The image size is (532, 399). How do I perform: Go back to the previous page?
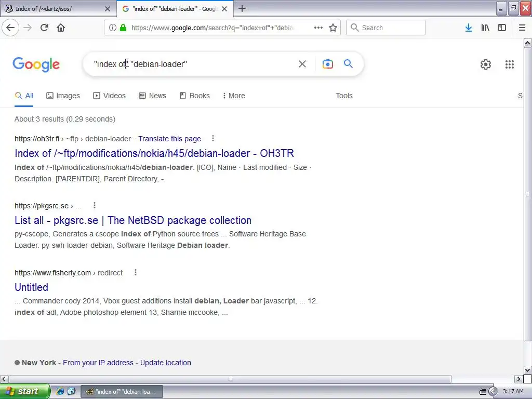10,28
